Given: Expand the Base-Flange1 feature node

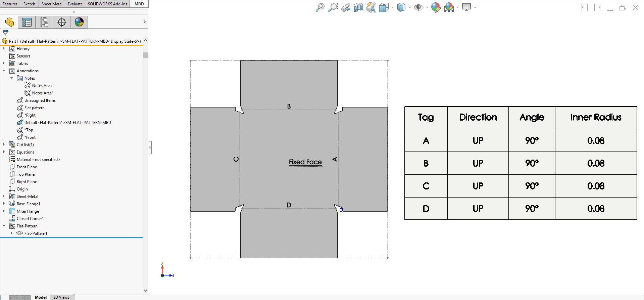Looking at the screenshot, I should point(4,204).
